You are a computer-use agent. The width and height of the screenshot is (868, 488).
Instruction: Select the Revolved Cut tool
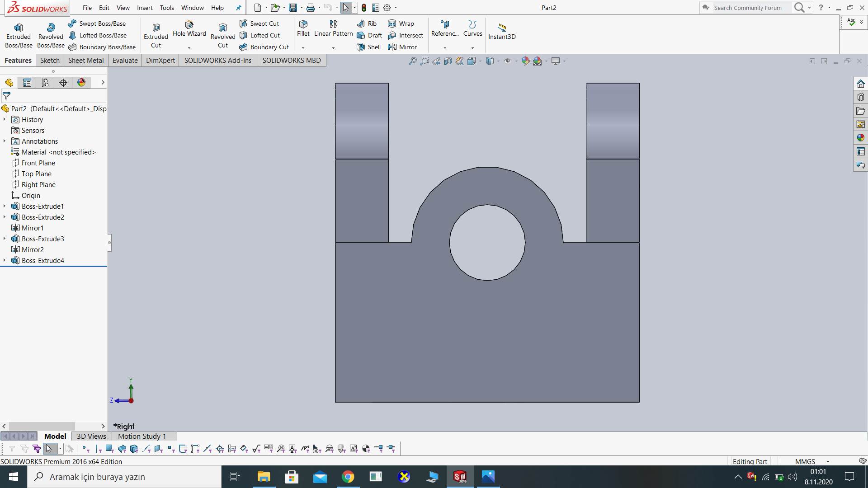[223, 33]
